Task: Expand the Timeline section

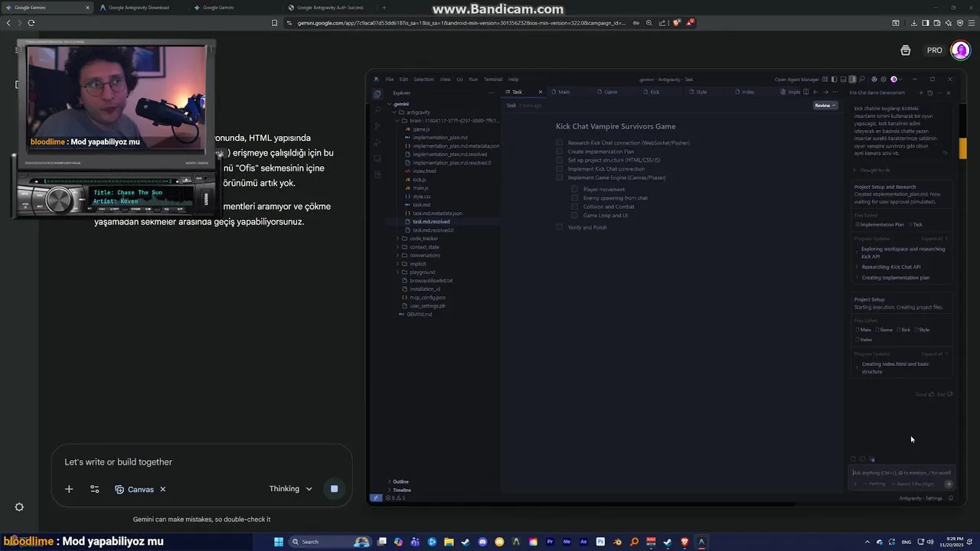Action: pyautogui.click(x=401, y=490)
